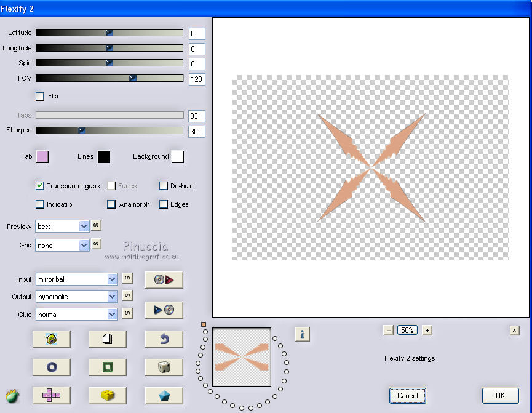Click the S button beside Preview
Screen dimensions: 532x413
[x=96, y=225]
